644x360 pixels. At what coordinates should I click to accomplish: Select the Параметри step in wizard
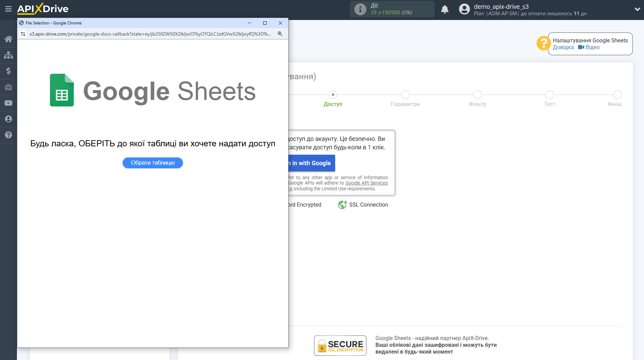(405, 99)
